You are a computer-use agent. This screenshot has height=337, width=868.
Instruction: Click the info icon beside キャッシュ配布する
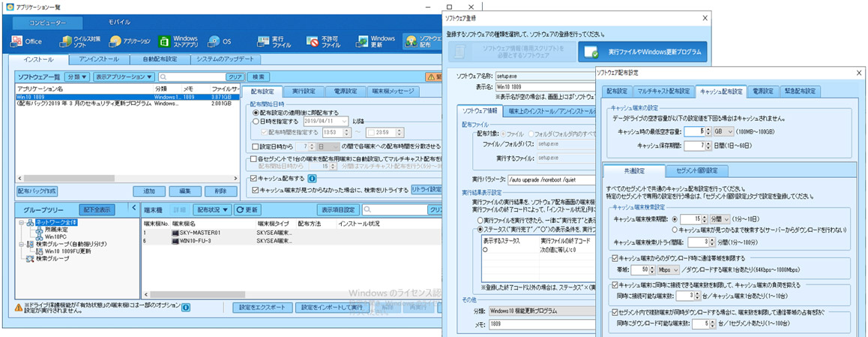[x=311, y=179]
